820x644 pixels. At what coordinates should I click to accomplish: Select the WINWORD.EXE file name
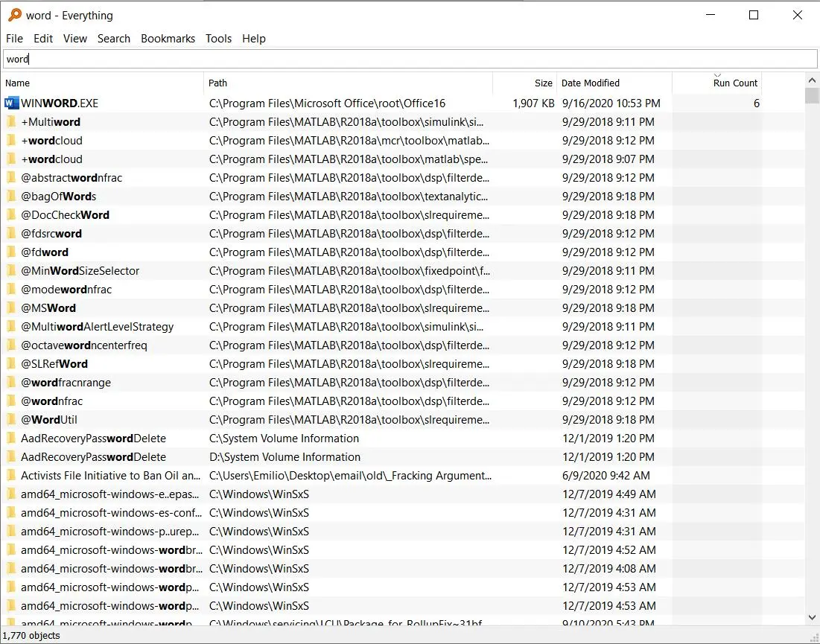pyautogui.click(x=60, y=103)
